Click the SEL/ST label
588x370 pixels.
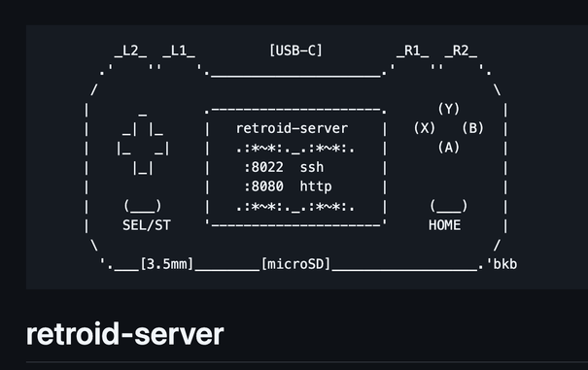[147, 225]
